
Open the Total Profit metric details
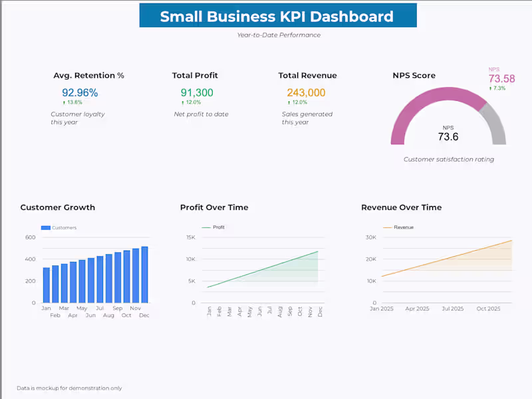[x=195, y=75]
